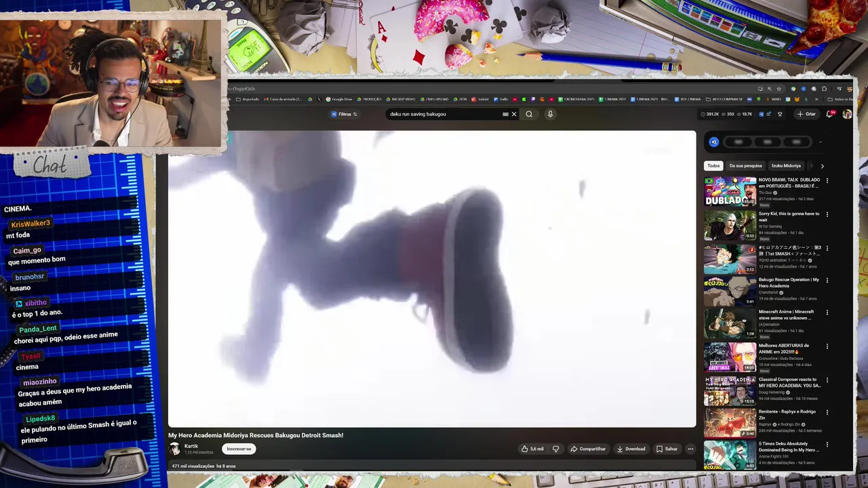Open '5 Times Deku Absolutely Dominated' thumbnail

tap(730, 455)
